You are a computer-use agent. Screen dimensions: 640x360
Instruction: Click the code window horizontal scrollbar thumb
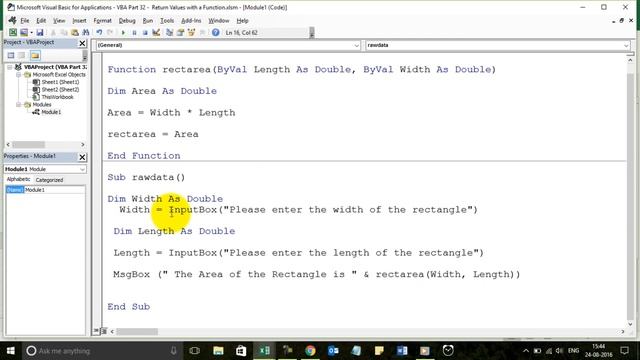[137, 331]
